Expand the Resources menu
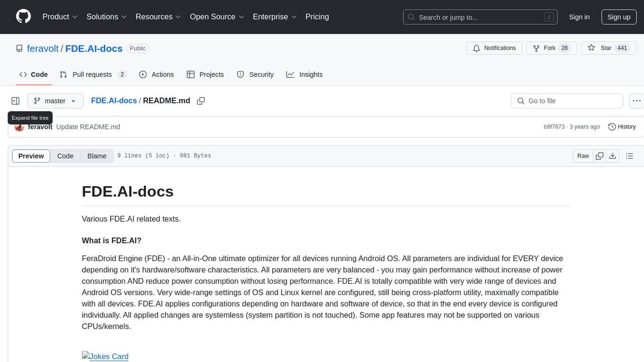Image resolution: width=644 pixels, height=362 pixels. click(x=158, y=17)
